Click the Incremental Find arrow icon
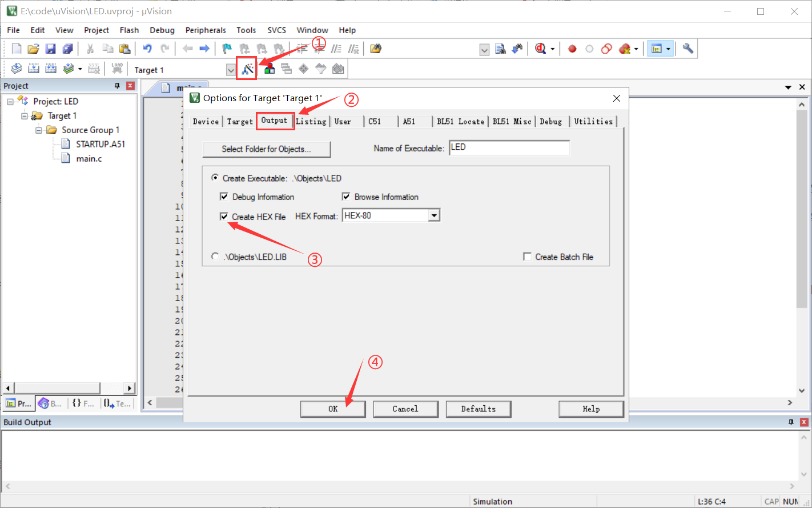The height and width of the screenshot is (508, 812). tap(517, 49)
